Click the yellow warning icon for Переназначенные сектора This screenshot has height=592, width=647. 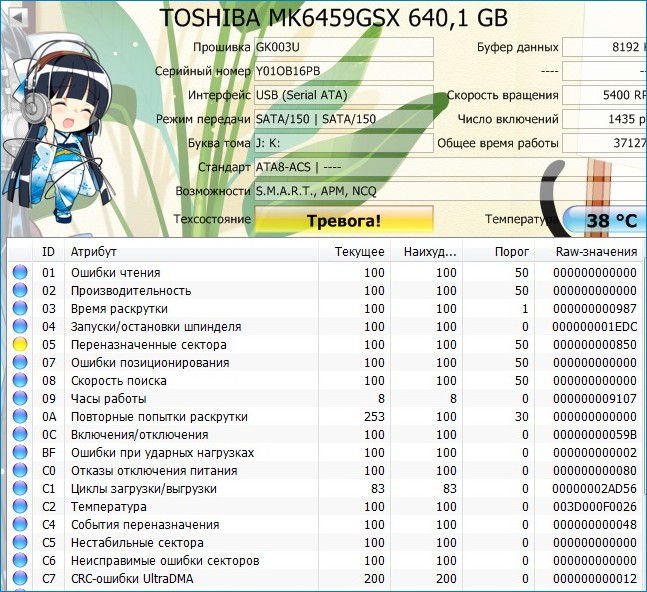tap(19, 345)
